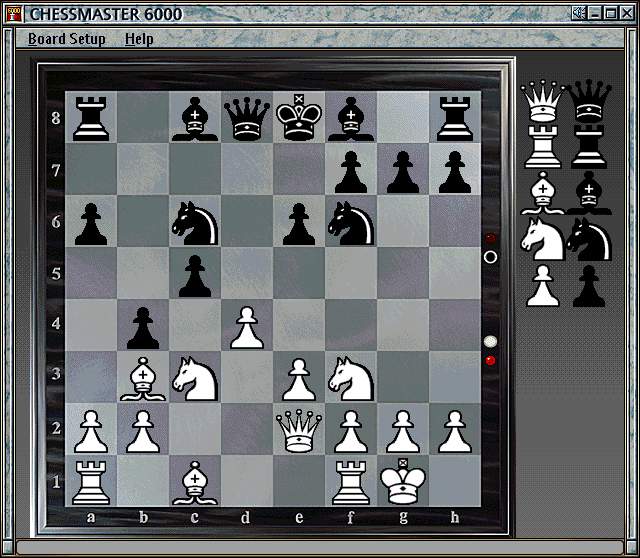Select the black bishop on f8
Screen dimensions: 640x558
pos(351,118)
